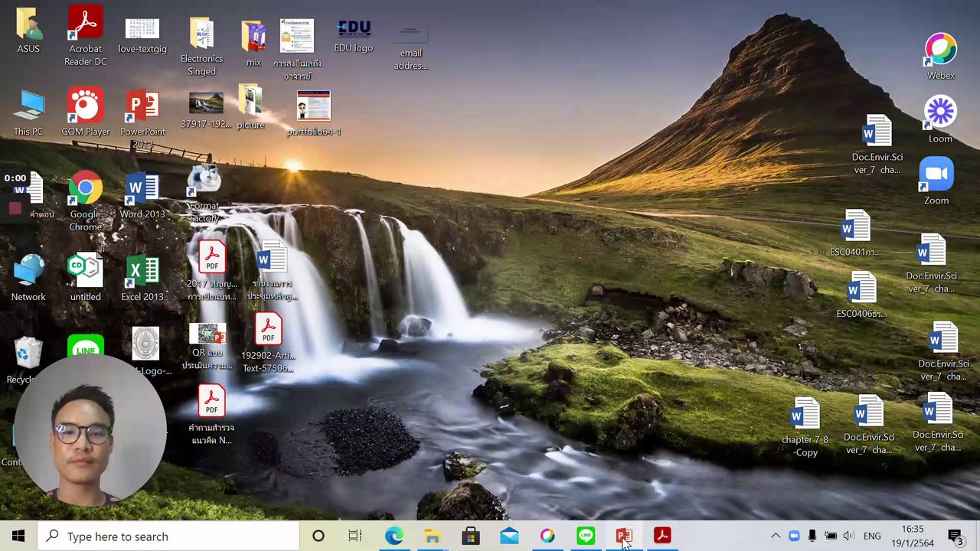Open LINE from the taskbar
This screenshot has height=551, width=980.
[585, 536]
